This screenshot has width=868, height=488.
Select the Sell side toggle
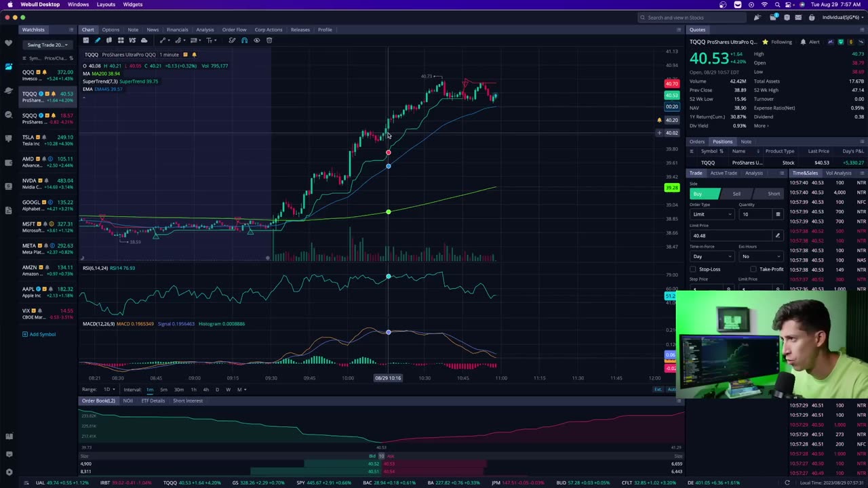(x=736, y=194)
